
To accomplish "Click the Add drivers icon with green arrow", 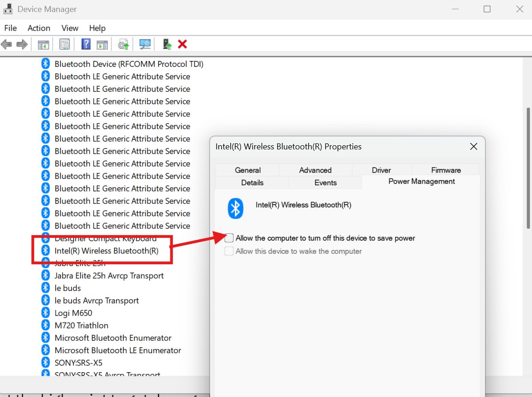I will tap(167, 44).
